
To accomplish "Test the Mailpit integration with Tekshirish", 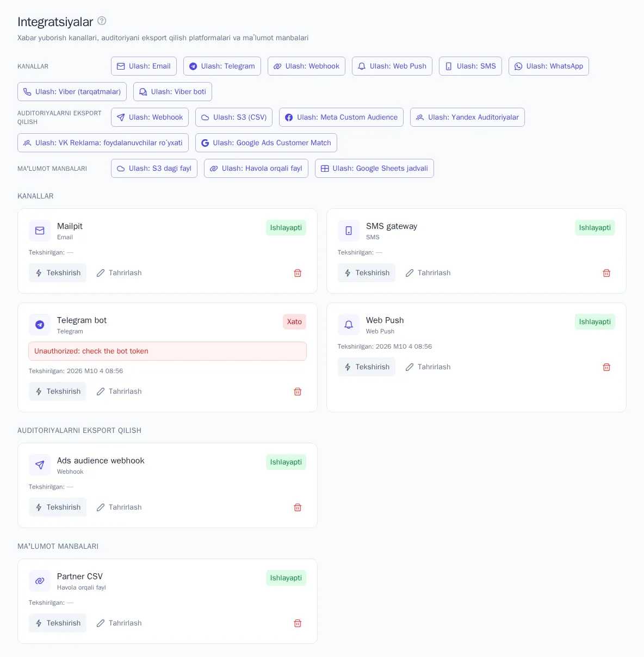I will pyautogui.click(x=58, y=273).
